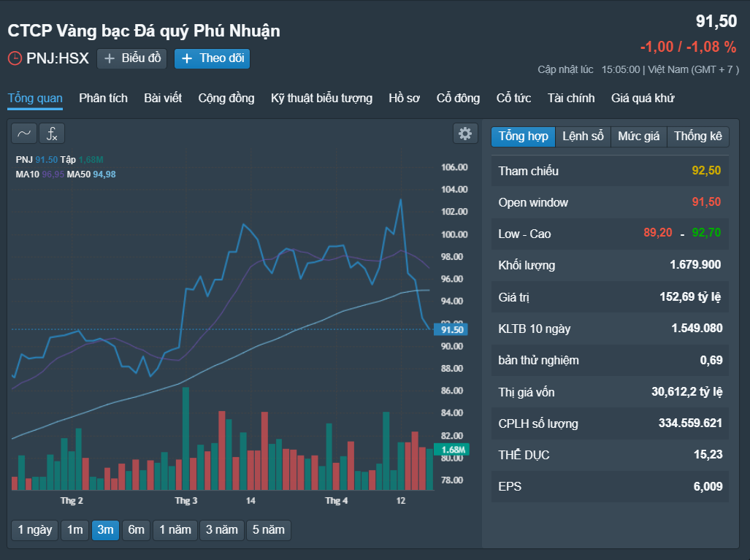750x560 pixels.
Task: Open the fx indicators icon
Action: pos(52,134)
